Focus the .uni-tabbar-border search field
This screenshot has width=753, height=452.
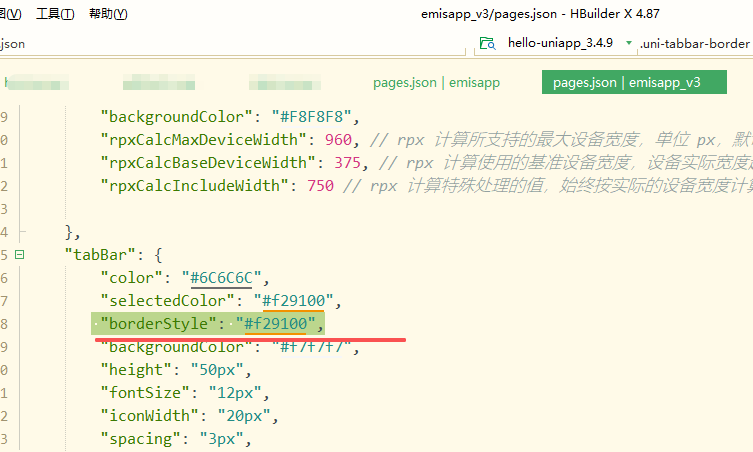point(696,44)
